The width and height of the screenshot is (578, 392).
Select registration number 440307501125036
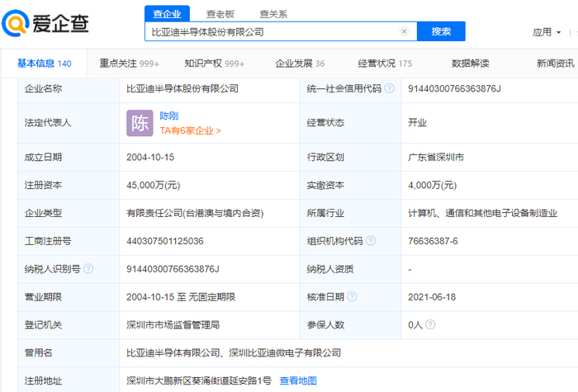[x=165, y=241]
